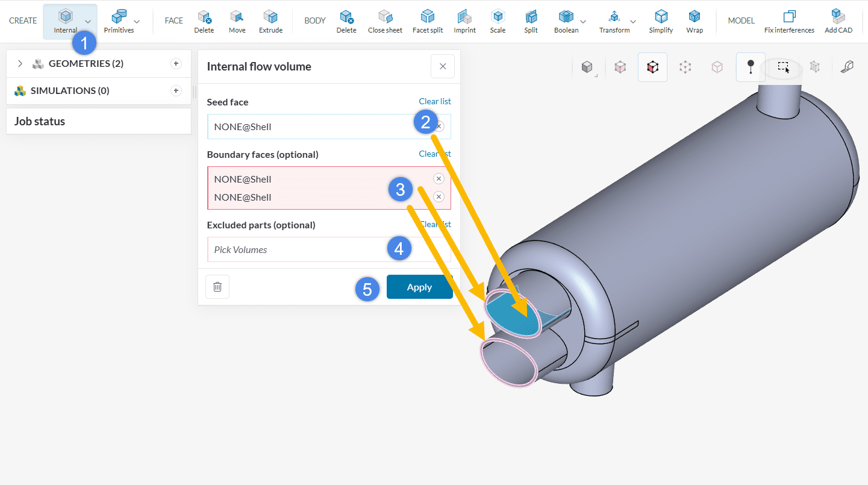Expand the Geometries tree

click(20, 64)
